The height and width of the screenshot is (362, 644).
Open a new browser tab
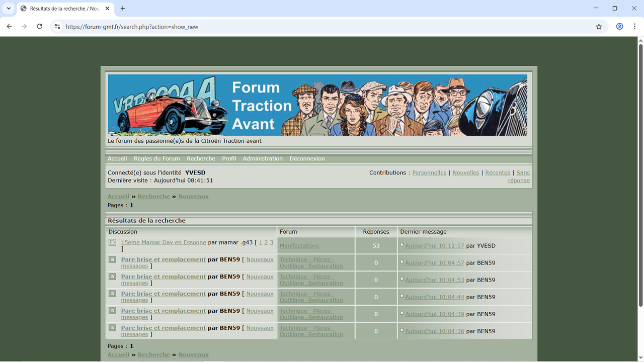click(123, 9)
